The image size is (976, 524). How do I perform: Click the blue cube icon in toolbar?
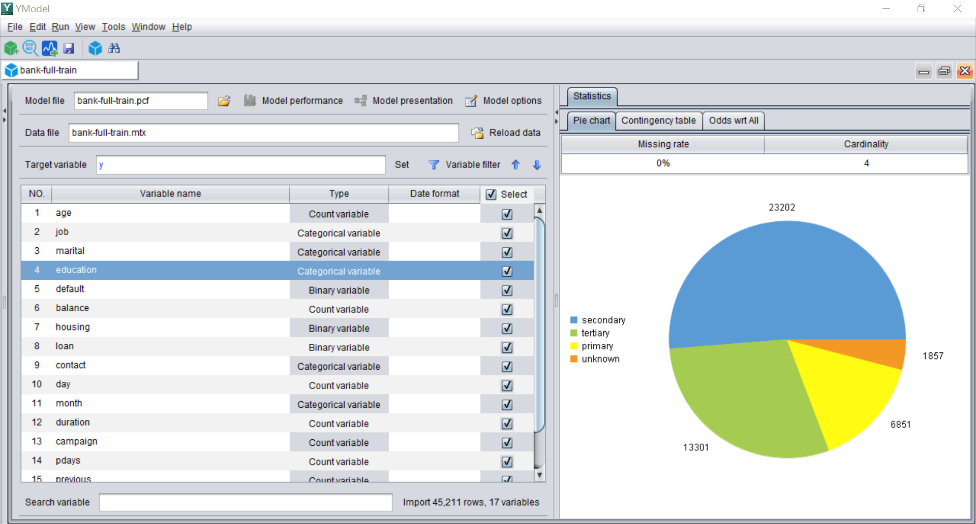[95, 48]
